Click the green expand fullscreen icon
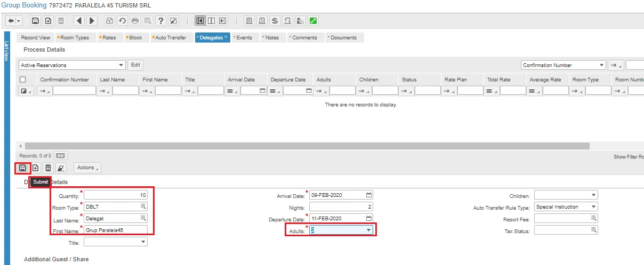 [313, 21]
